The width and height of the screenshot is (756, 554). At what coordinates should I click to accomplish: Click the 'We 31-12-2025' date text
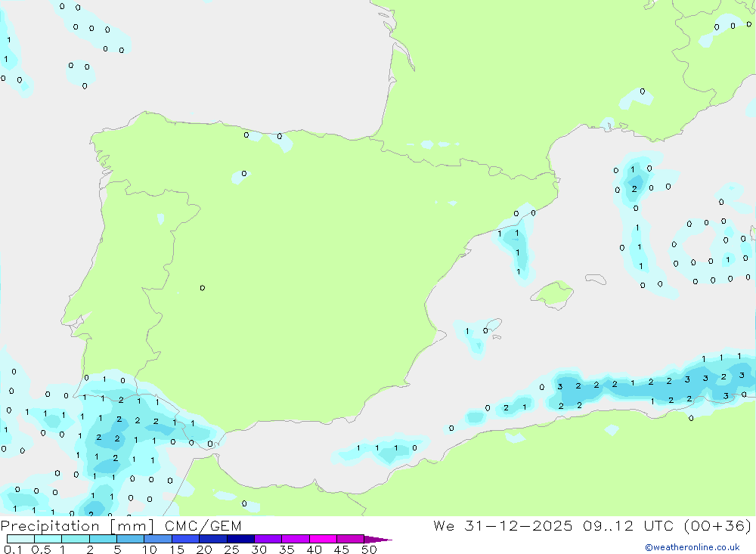[x=503, y=525]
